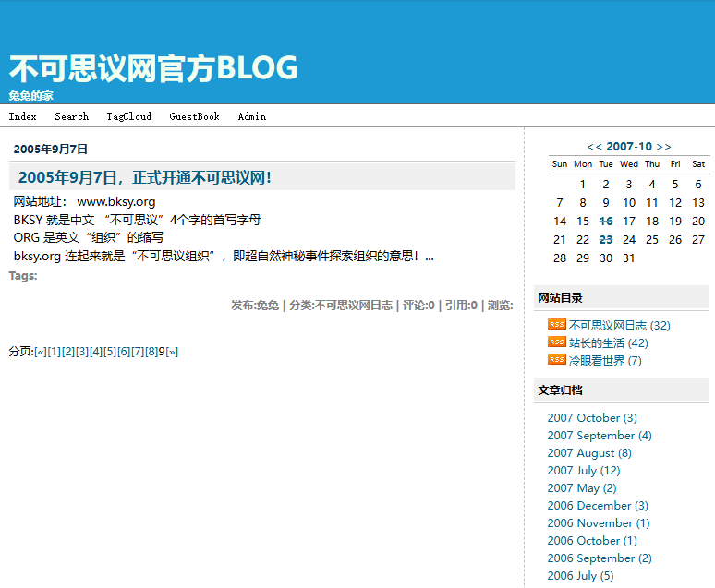This screenshot has height=588, width=715.
Task: Click RSS icon beside 站长的生活
Action: coord(556,342)
